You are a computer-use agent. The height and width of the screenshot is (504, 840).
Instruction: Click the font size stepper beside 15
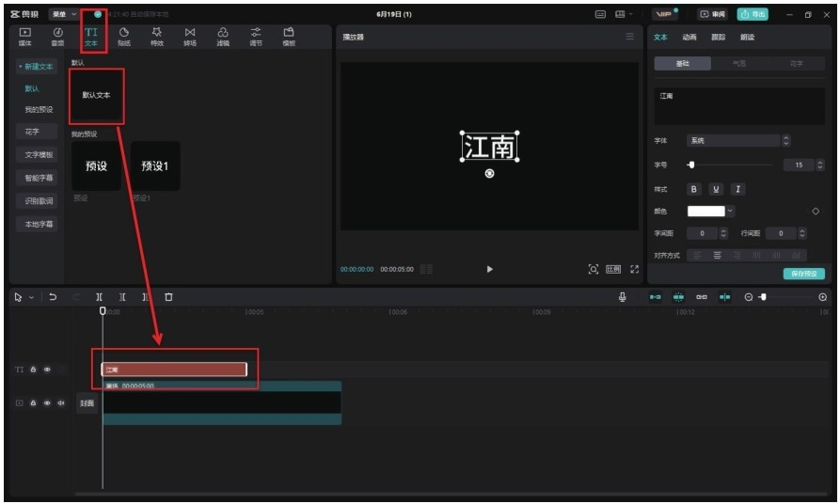coord(819,165)
